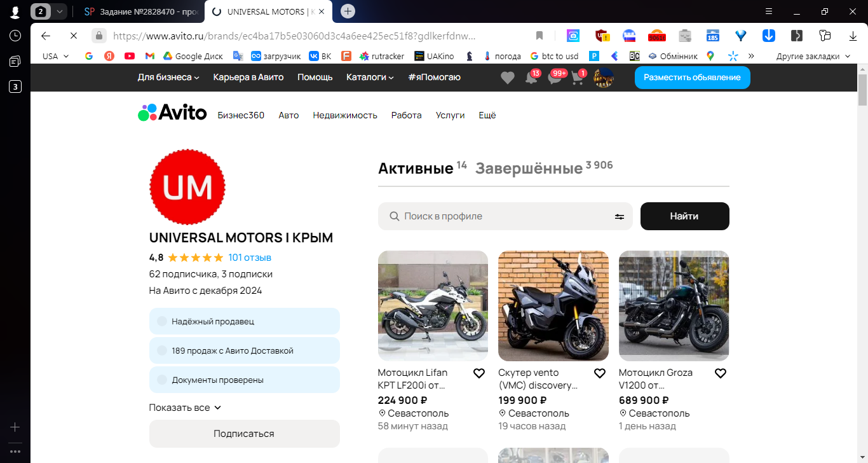Open the USA bookmarks folder dropdown
Screen dimensions: 868x463
(x=56, y=56)
